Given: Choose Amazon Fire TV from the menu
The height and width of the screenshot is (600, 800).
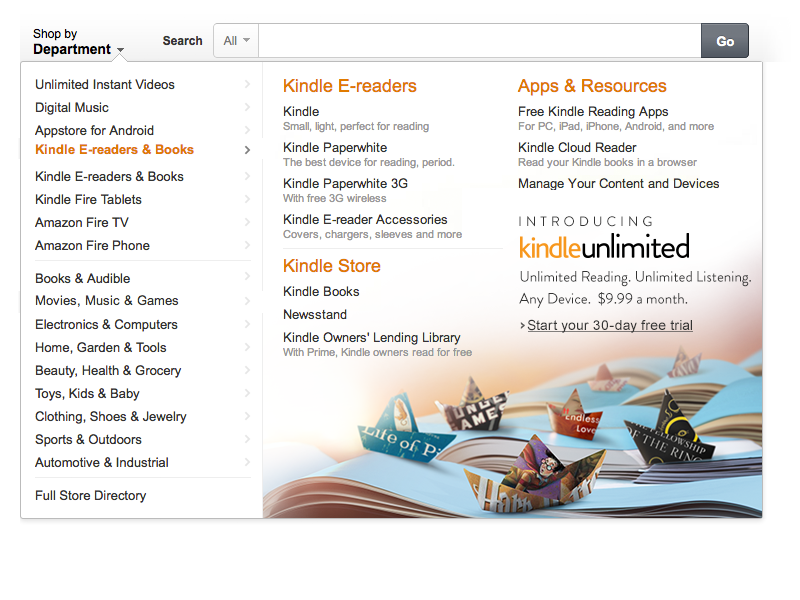Looking at the screenshot, I should (82, 222).
